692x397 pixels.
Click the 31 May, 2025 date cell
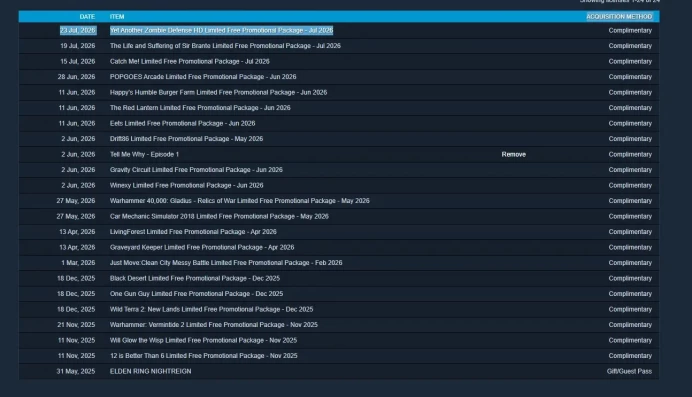tap(75, 371)
